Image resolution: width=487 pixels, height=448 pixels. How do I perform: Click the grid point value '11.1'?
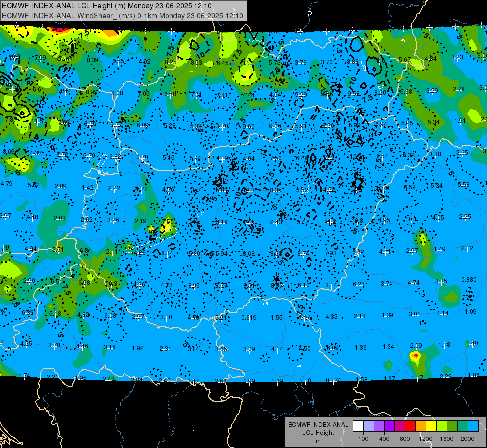click(x=249, y=63)
